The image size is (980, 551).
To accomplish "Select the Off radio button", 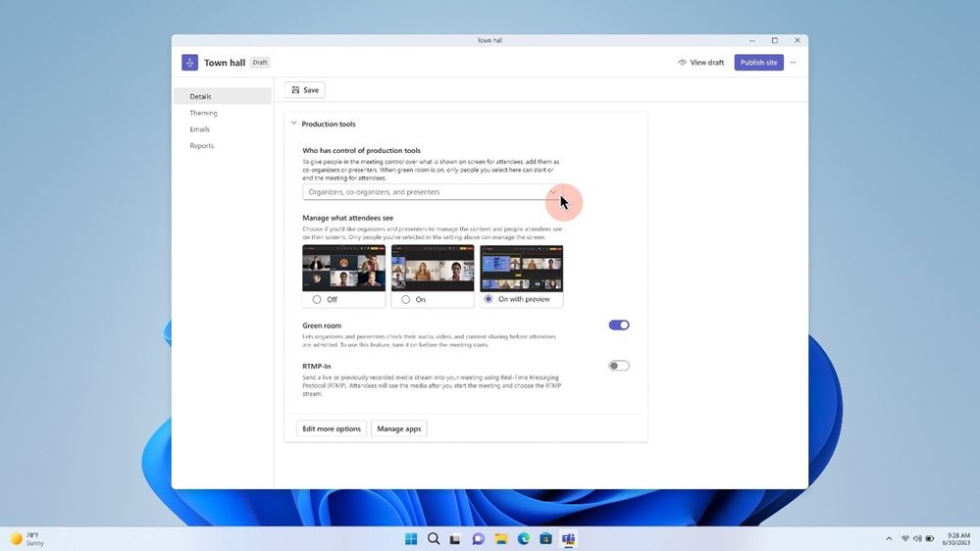I will (317, 300).
